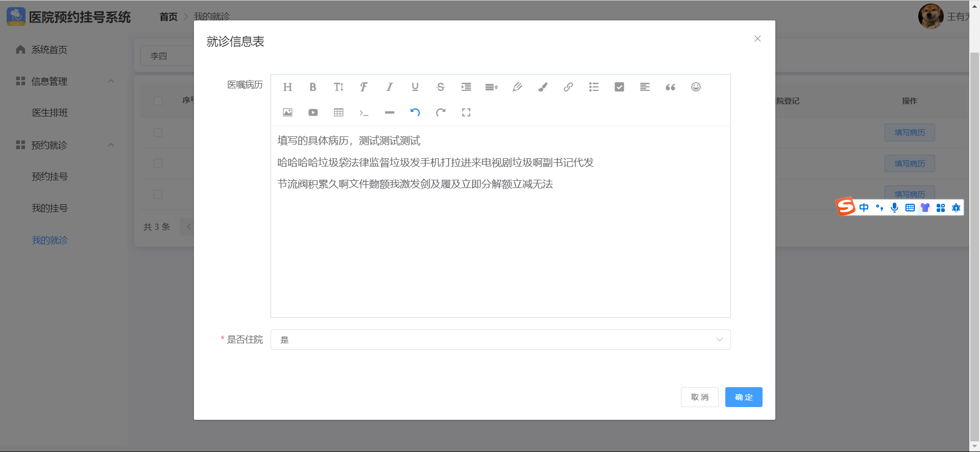The height and width of the screenshot is (452, 980).
Task: Tick the first row checkbox in the table
Action: 158,132
